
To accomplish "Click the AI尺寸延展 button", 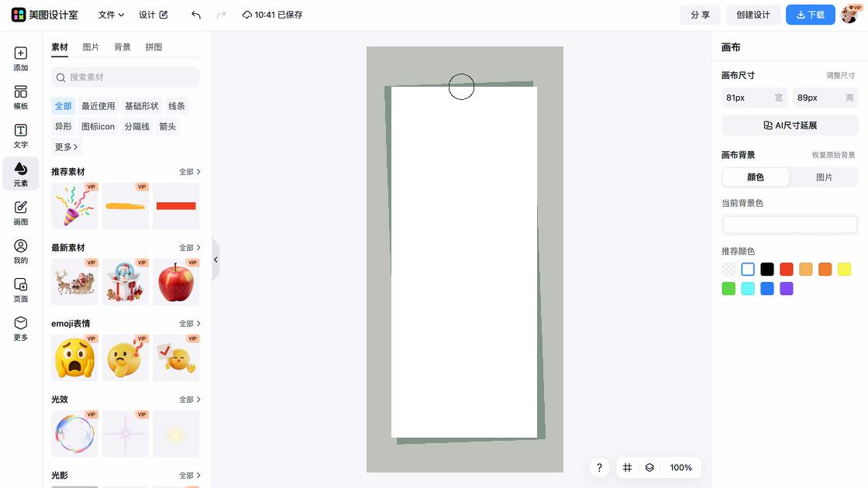I will point(790,125).
